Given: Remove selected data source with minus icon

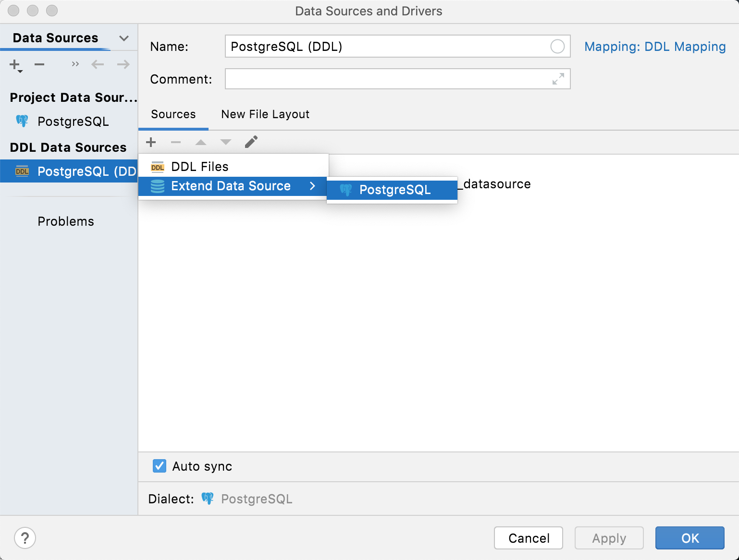Looking at the screenshot, I should tap(39, 64).
